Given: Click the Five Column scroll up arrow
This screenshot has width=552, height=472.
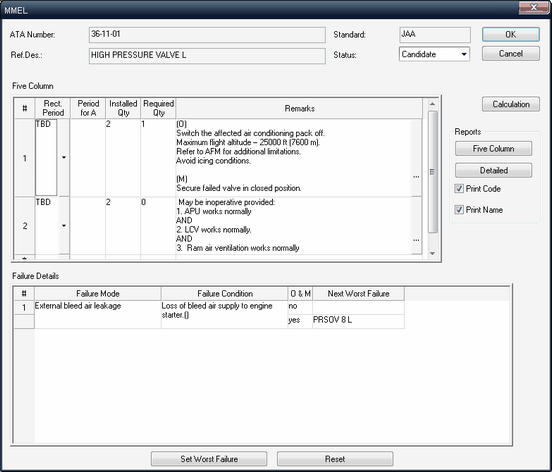Looking at the screenshot, I should click(x=433, y=104).
